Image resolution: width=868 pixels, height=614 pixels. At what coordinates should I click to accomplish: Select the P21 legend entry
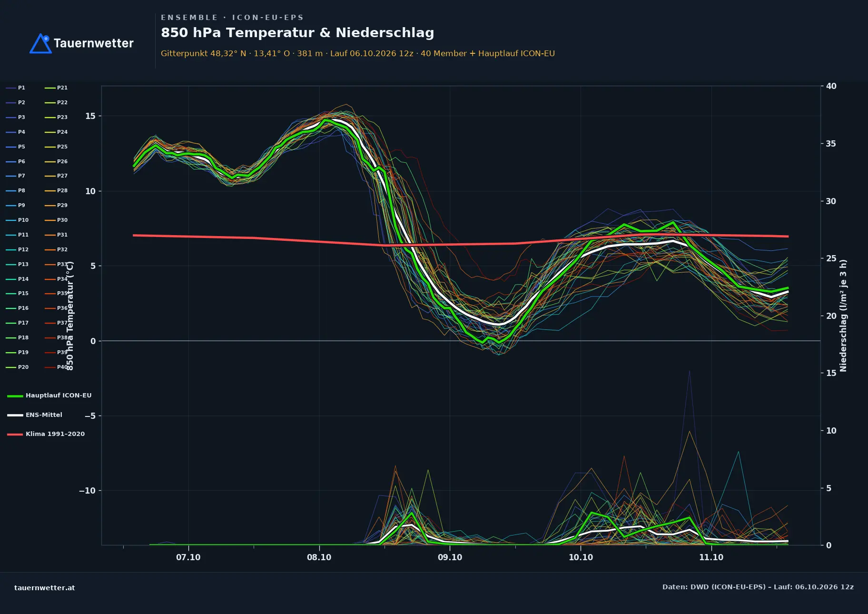click(x=56, y=88)
